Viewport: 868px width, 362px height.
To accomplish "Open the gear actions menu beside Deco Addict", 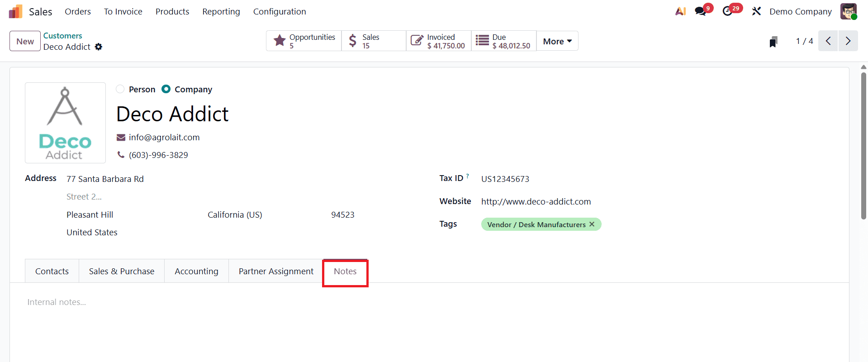I will (99, 47).
